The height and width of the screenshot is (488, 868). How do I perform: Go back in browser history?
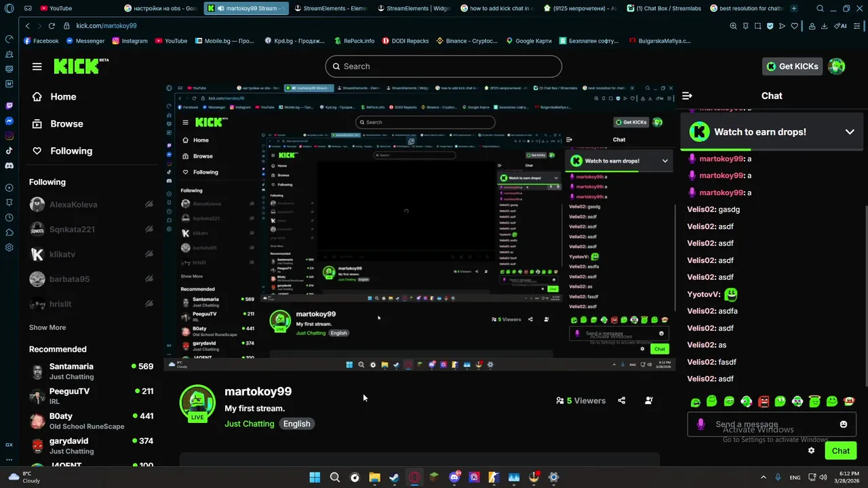tap(27, 26)
